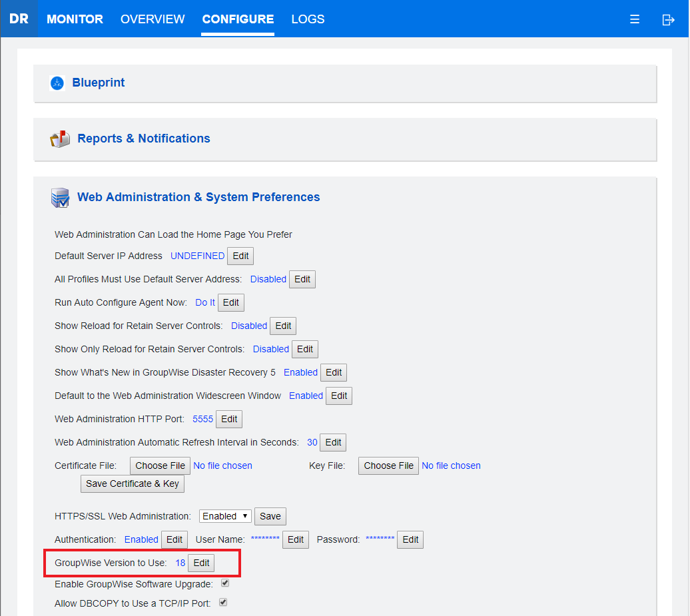
Task: Click the Blueprint section icon
Action: [x=57, y=83]
